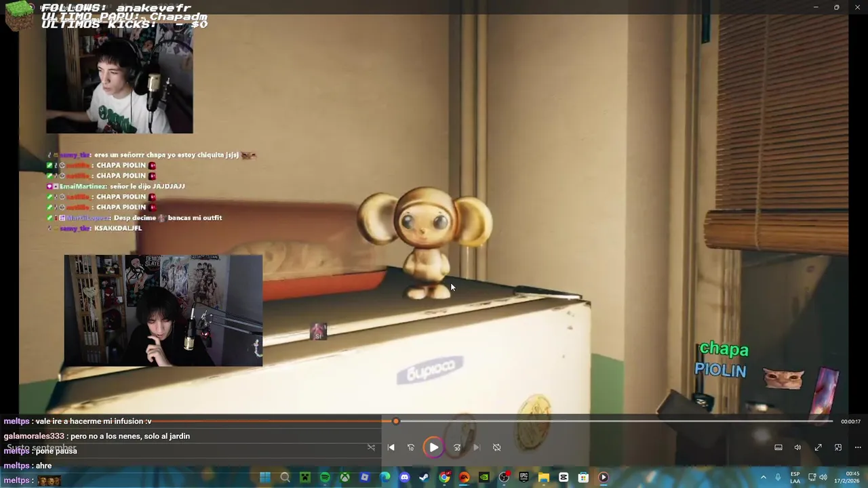Click the 'chapa PIOLIN' overlay text
The width and height of the screenshot is (868, 488).
722,360
